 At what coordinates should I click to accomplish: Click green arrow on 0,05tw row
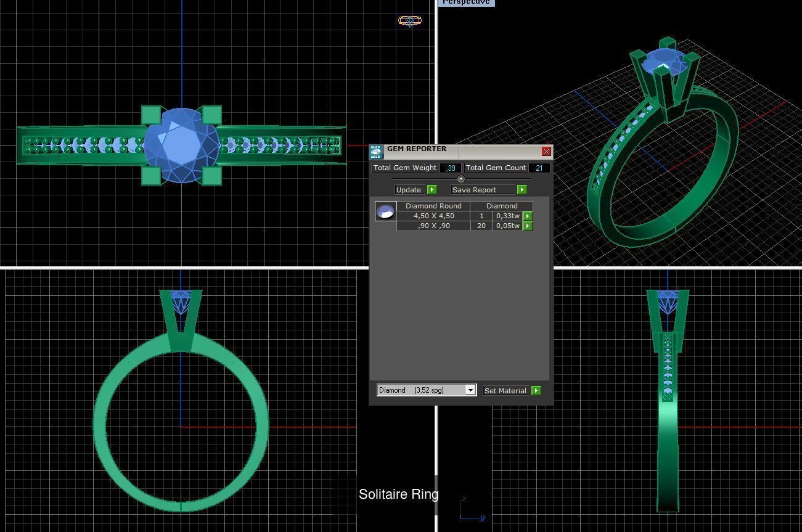pyautogui.click(x=528, y=226)
